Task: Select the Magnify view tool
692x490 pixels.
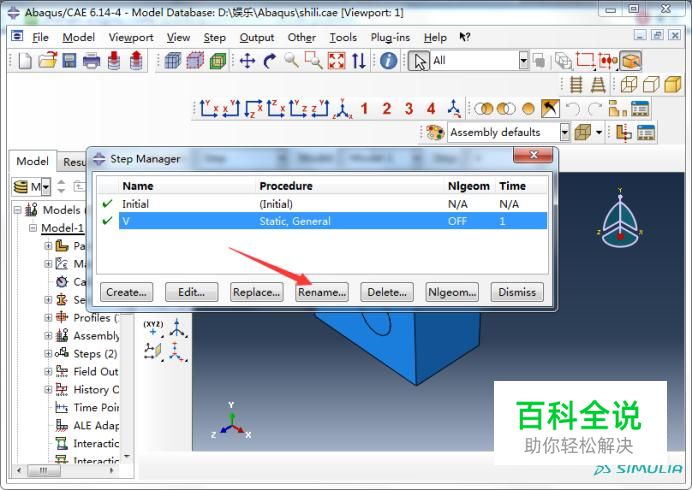Action: pos(291,60)
